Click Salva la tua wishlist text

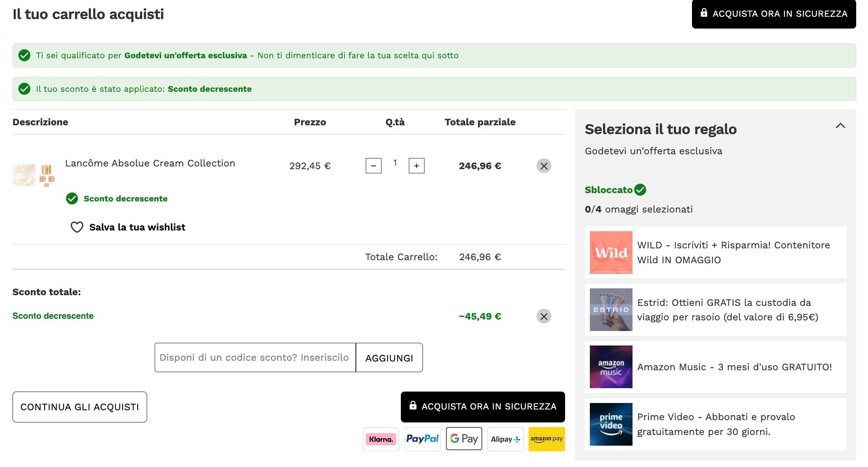137,227
